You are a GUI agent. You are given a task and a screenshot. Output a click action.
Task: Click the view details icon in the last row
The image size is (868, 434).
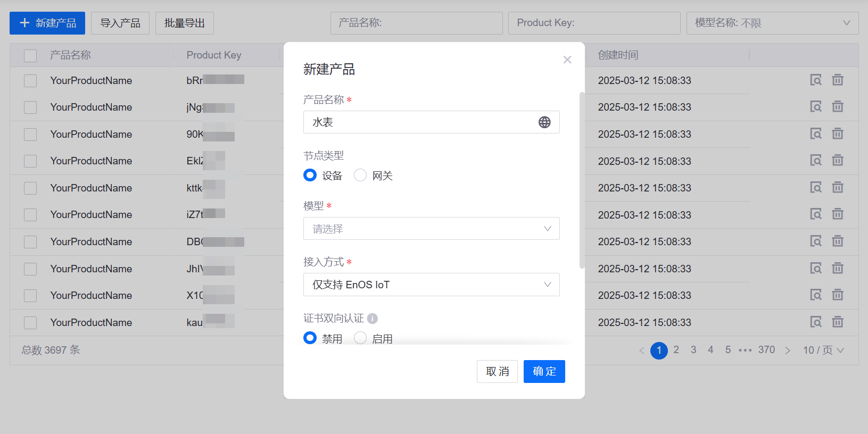click(x=815, y=322)
